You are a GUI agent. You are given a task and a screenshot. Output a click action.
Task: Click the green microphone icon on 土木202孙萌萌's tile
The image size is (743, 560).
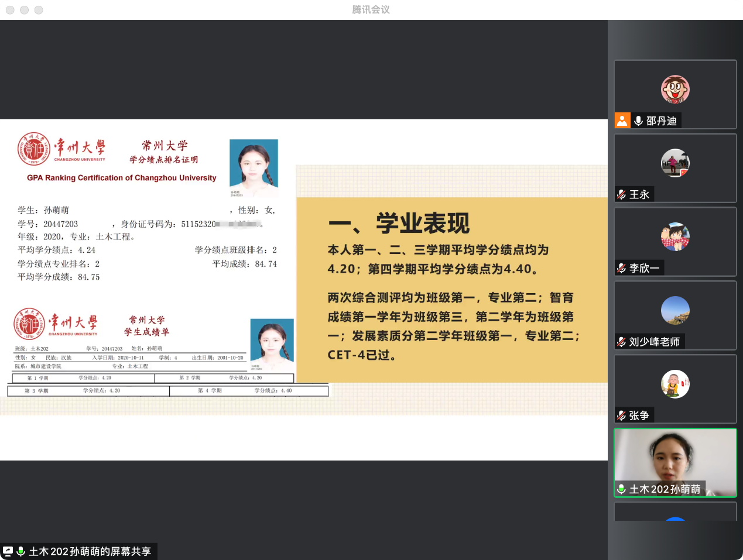point(622,489)
